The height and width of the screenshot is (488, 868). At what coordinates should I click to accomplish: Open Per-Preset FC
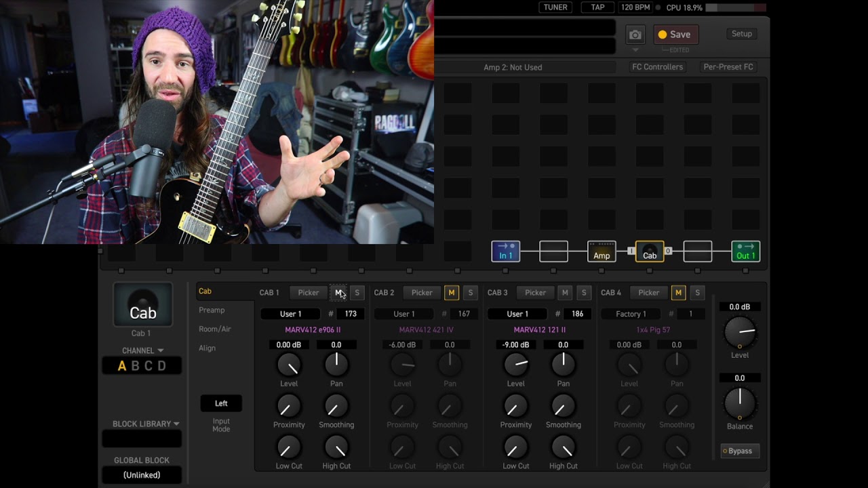point(728,67)
